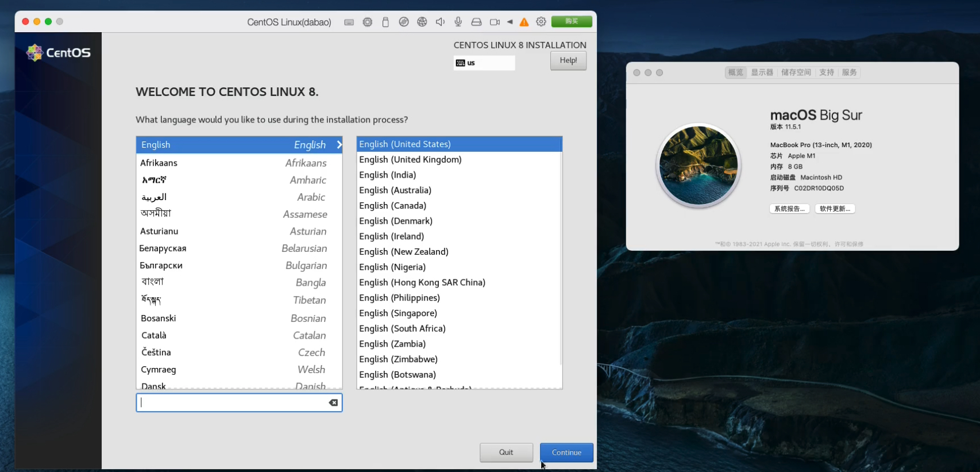This screenshot has width=980, height=472.
Task: Click the orange warning triangle icon
Action: pos(524,22)
